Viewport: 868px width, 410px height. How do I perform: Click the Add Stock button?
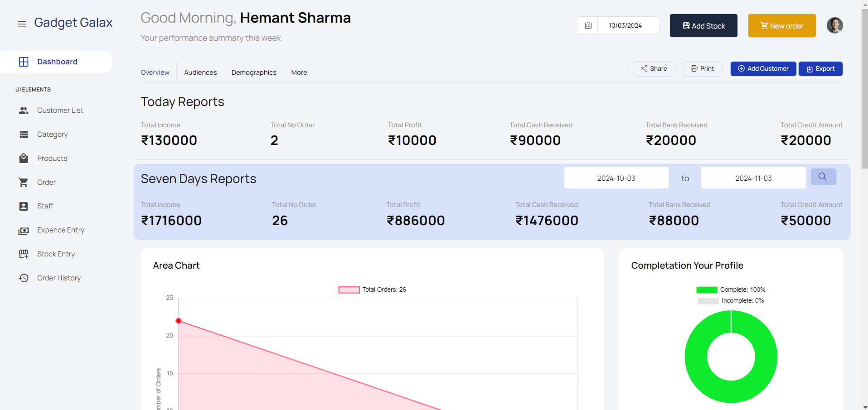(703, 26)
